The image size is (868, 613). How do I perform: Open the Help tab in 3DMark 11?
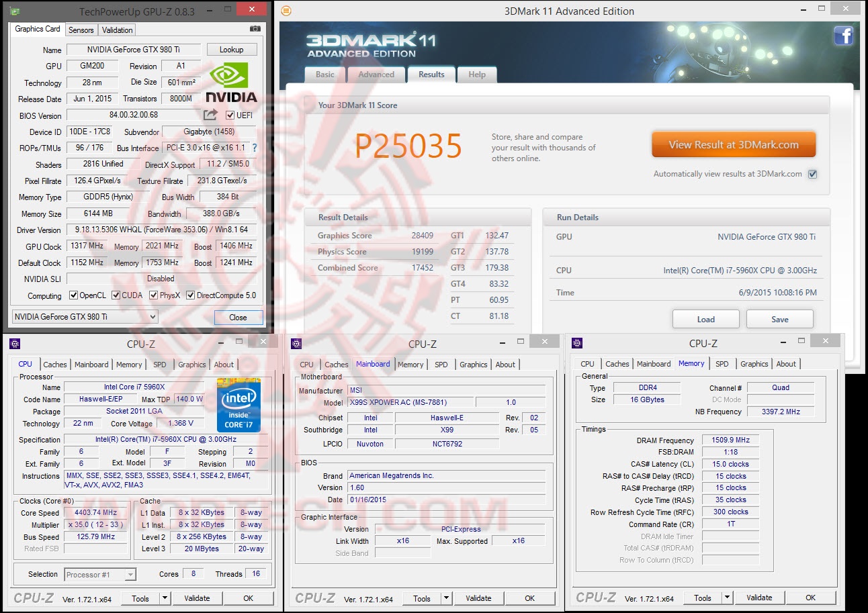477,75
